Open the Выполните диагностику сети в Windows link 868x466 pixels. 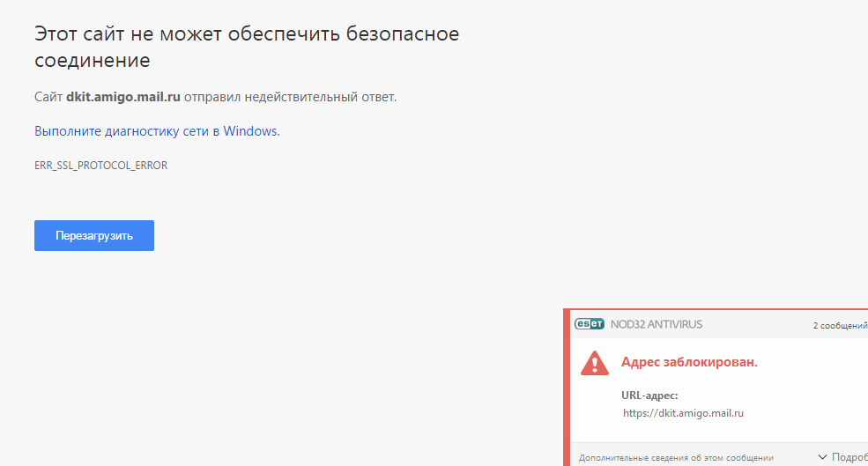click(157, 131)
